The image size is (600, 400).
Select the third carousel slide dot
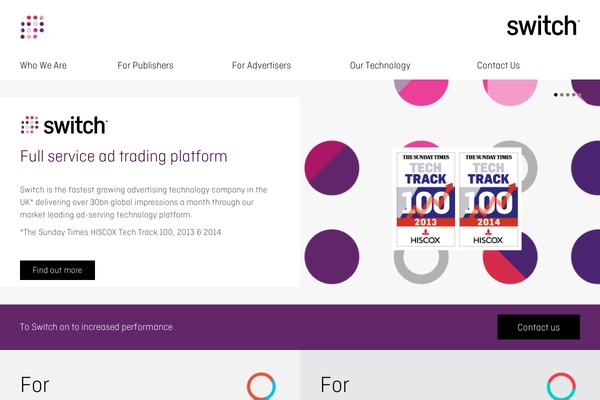(568, 95)
